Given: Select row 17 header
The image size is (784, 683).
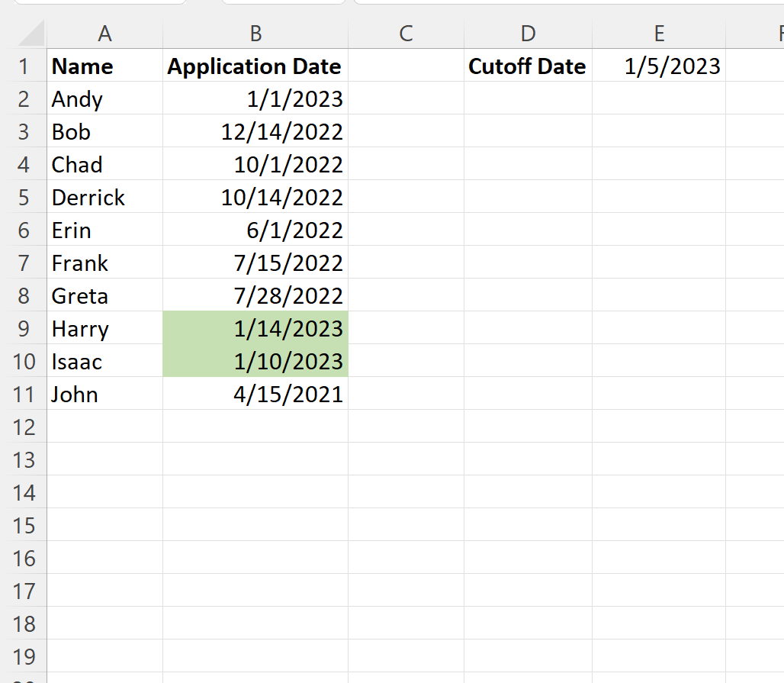Looking at the screenshot, I should [x=24, y=591].
